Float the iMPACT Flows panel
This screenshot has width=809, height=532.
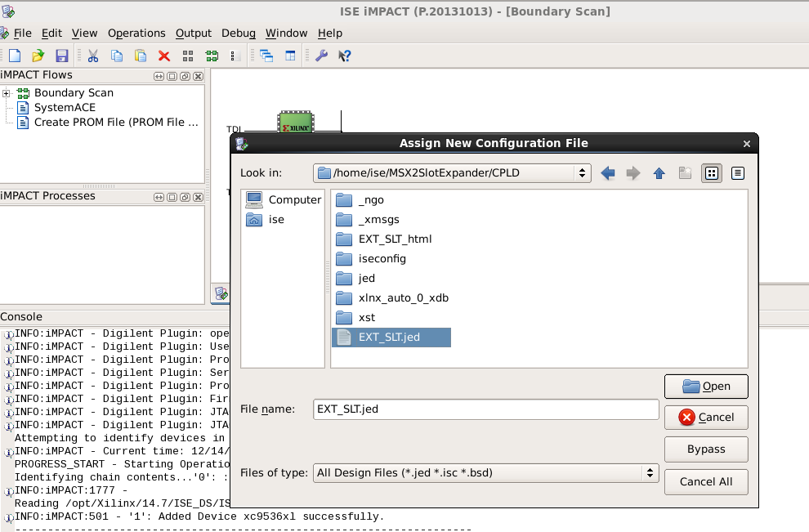coord(185,76)
